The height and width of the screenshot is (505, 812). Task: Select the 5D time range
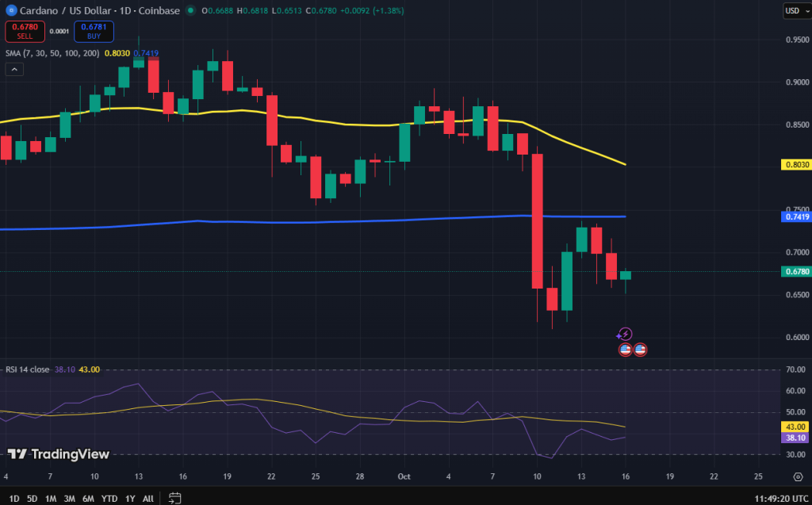coord(32,499)
